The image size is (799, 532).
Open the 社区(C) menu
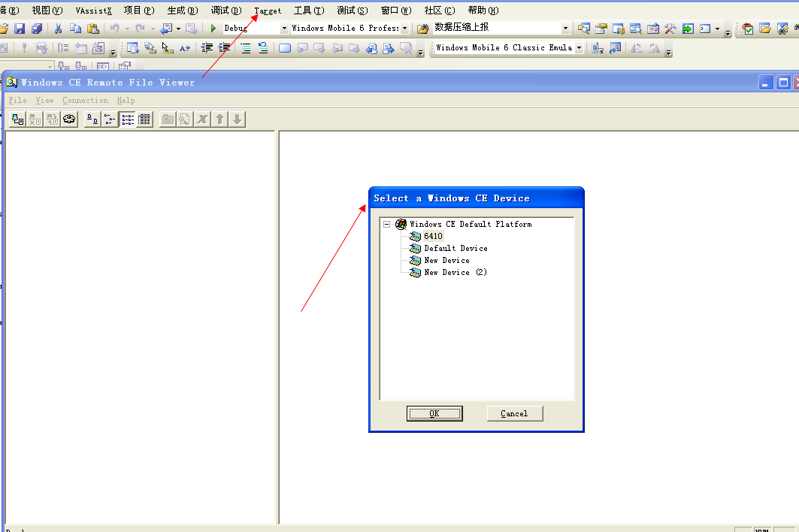pyautogui.click(x=440, y=11)
